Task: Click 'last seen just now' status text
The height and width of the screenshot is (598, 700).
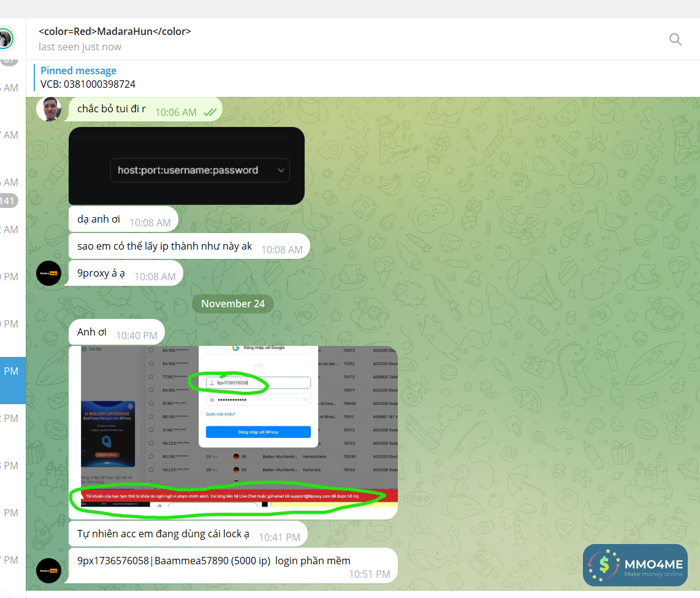Action: click(80, 47)
